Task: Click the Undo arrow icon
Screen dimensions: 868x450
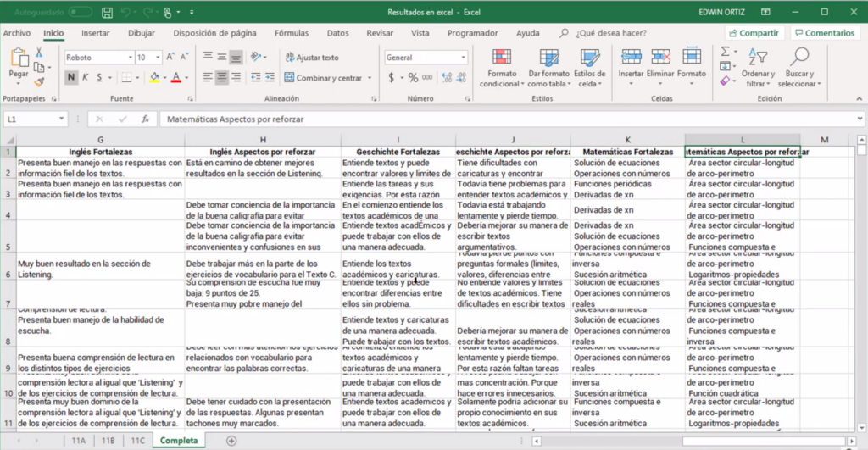Action: (x=126, y=12)
